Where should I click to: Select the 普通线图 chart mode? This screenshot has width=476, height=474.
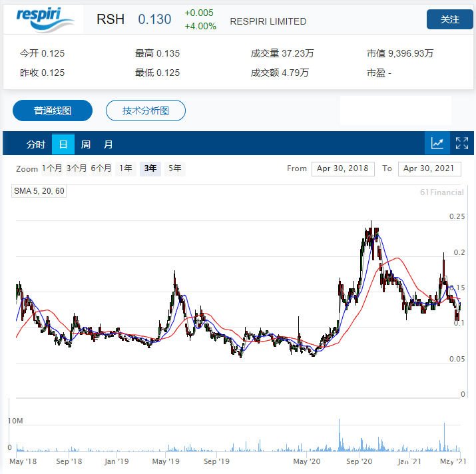tap(53, 111)
